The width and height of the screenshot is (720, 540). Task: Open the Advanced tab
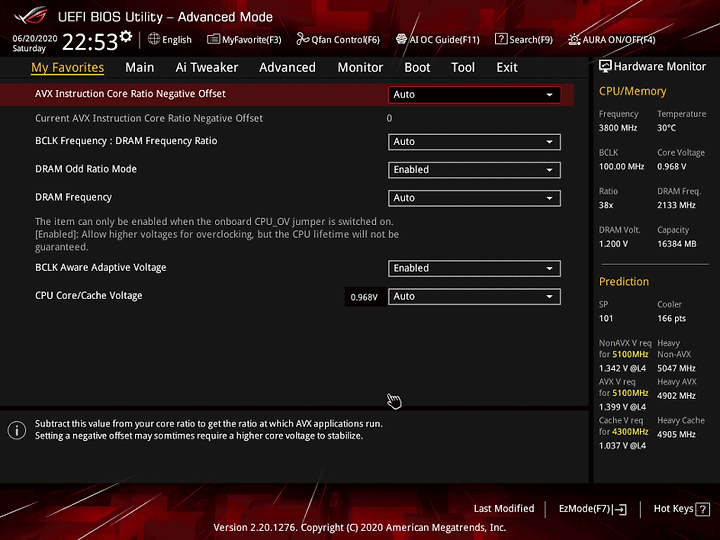pos(287,68)
